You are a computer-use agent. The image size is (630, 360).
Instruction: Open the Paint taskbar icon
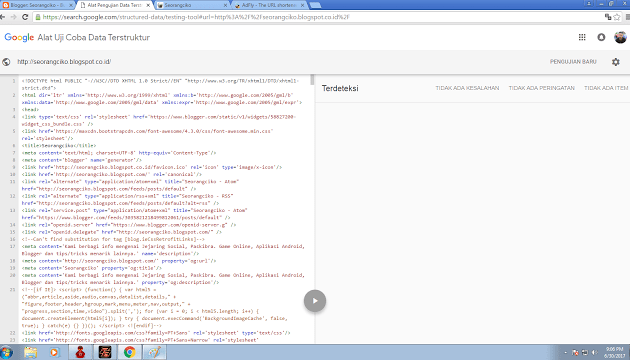click(155, 352)
